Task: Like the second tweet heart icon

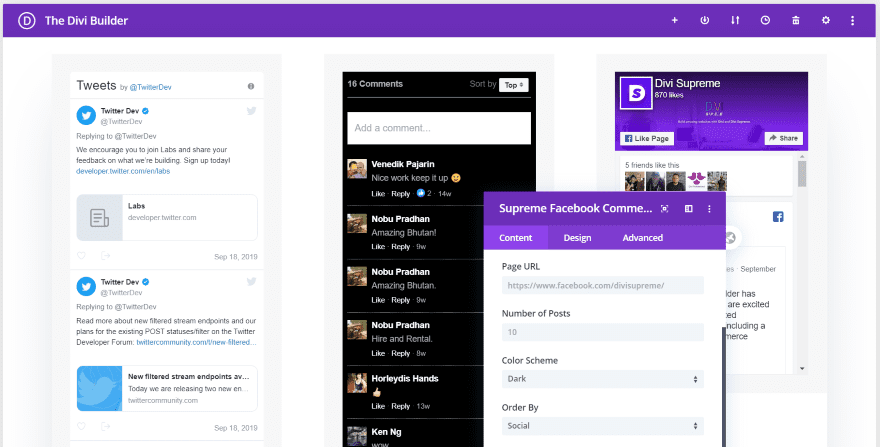Action: [x=81, y=427]
